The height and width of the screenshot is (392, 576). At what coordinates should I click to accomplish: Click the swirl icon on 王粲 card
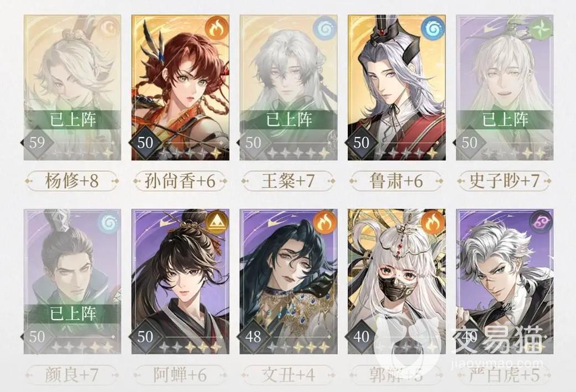tap(324, 28)
